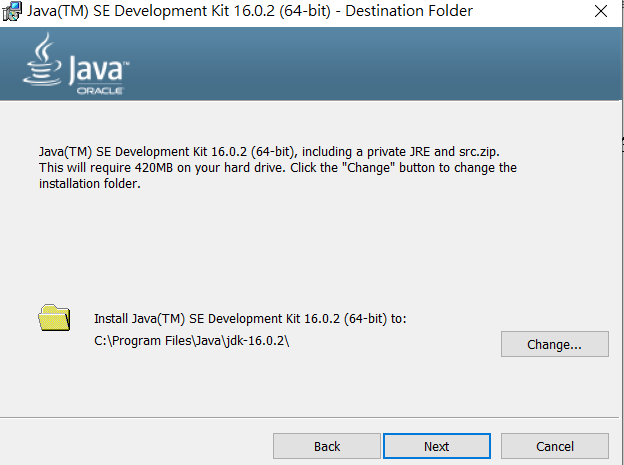This screenshot has width=624, height=465.
Task: Proceed with the Next button
Action: point(437,446)
